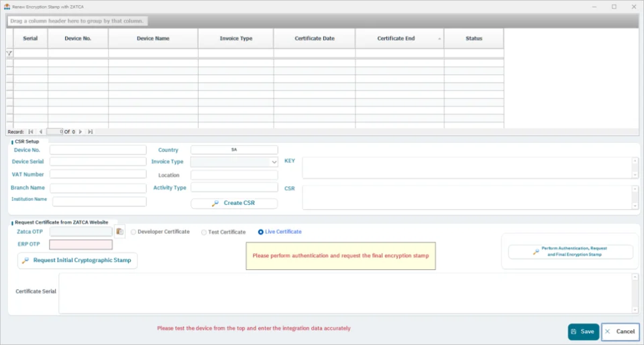644x345 pixels.
Task: Sort by the Invoice Type column header
Action: coord(235,39)
